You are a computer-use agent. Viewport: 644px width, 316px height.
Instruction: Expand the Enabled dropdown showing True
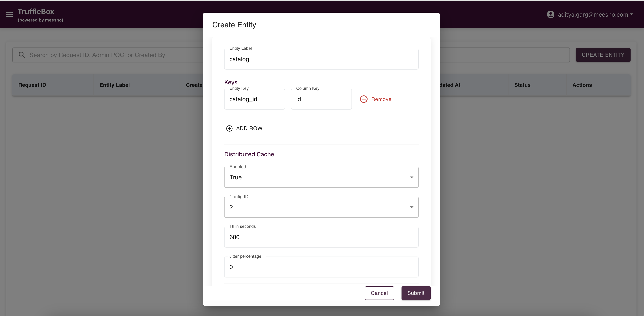tap(321, 177)
